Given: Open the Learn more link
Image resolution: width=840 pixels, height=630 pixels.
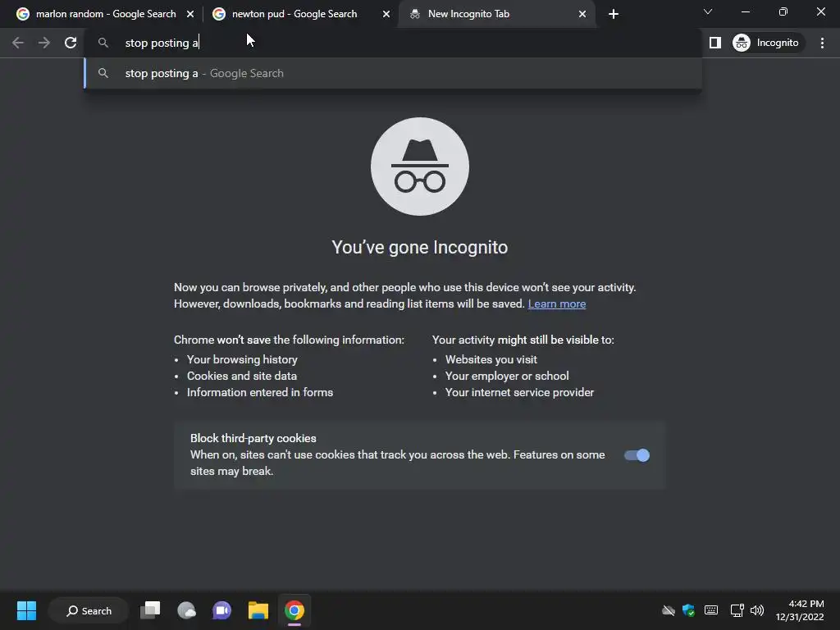Looking at the screenshot, I should point(557,304).
